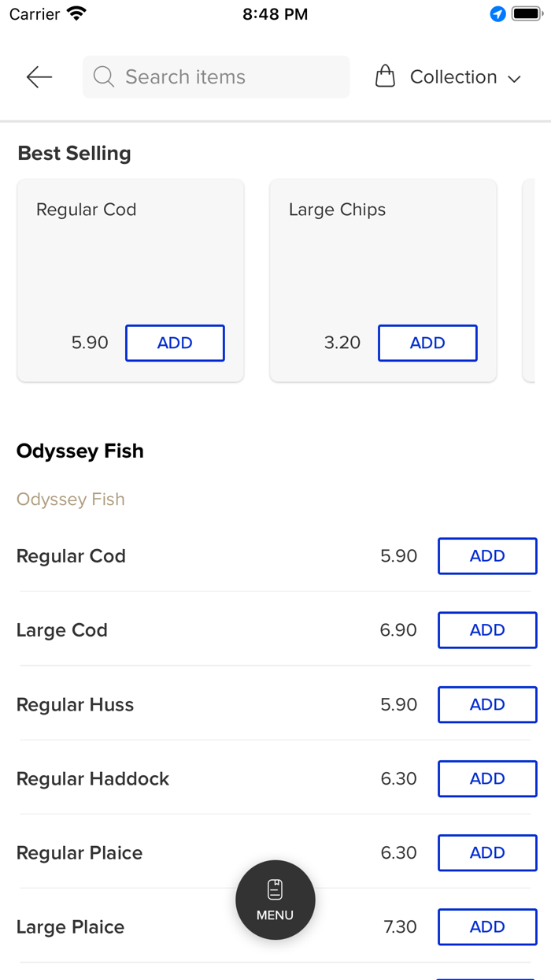Add Regular Plaice to the order
551x980 pixels.
point(486,852)
